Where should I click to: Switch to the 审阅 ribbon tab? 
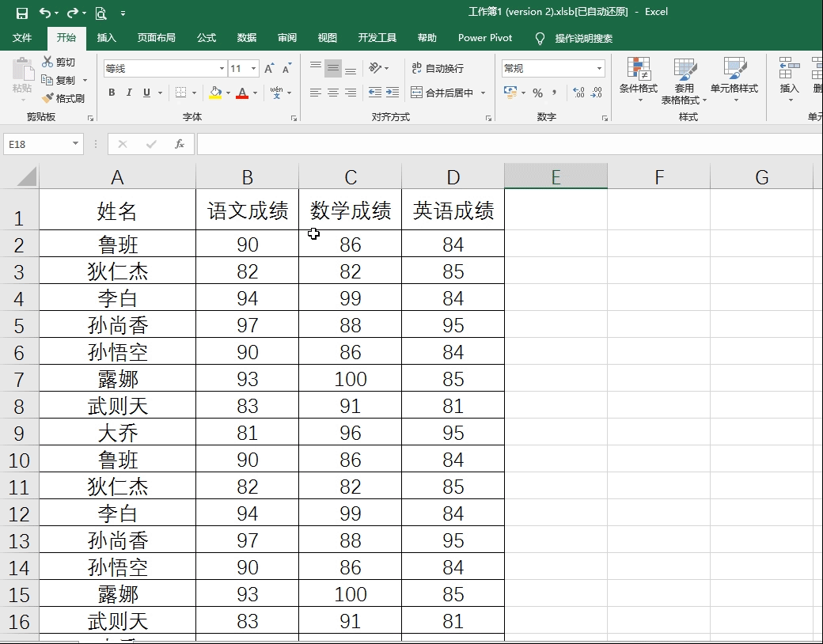[x=287, y=38]
